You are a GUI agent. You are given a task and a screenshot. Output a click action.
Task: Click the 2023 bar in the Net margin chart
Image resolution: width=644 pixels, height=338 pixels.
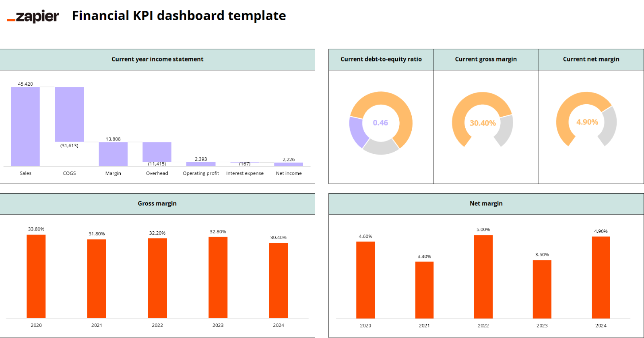[542, 289]
